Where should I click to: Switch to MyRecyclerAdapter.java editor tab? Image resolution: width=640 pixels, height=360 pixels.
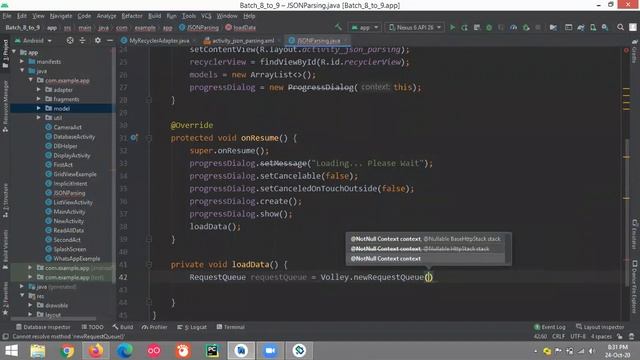(156, 40)
